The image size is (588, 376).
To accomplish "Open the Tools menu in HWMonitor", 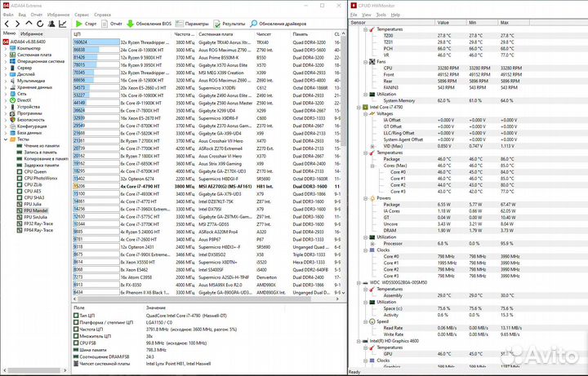I will pos(381,15).
